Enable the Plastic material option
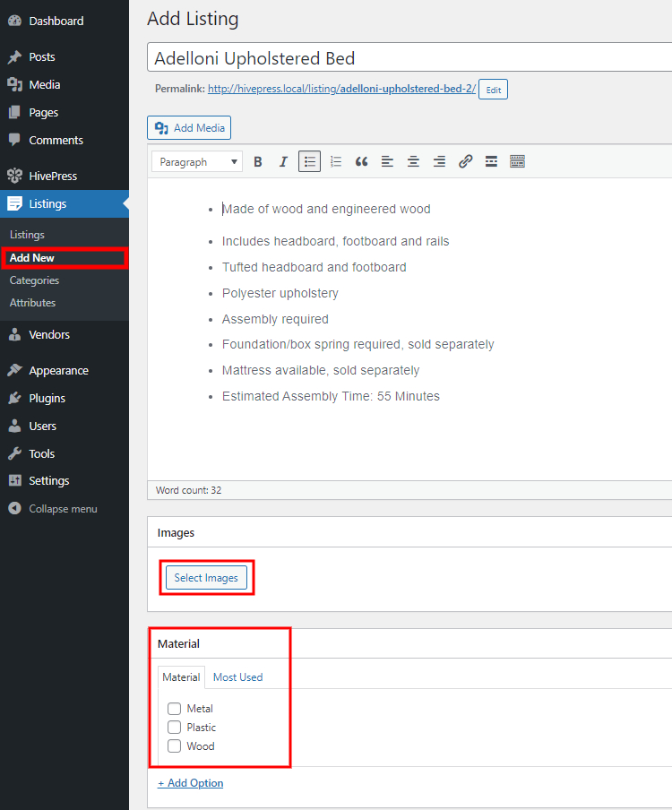 [x=175, y=728]
